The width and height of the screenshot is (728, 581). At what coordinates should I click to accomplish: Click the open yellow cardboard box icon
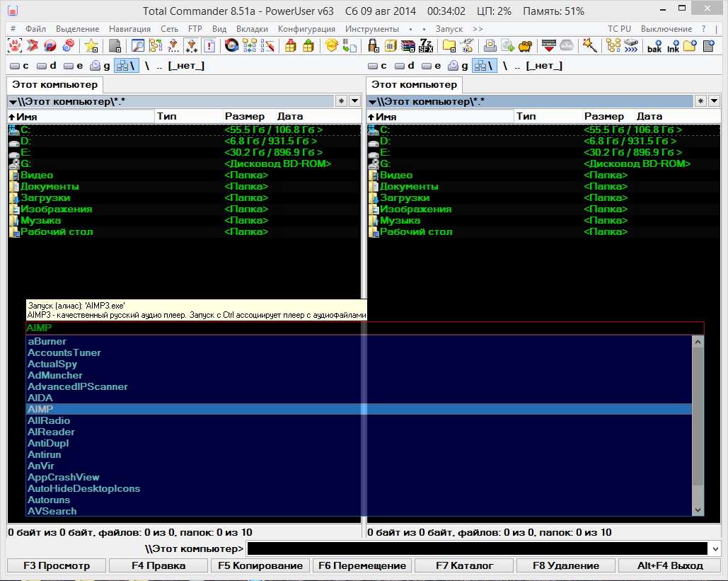click(332, 45)
